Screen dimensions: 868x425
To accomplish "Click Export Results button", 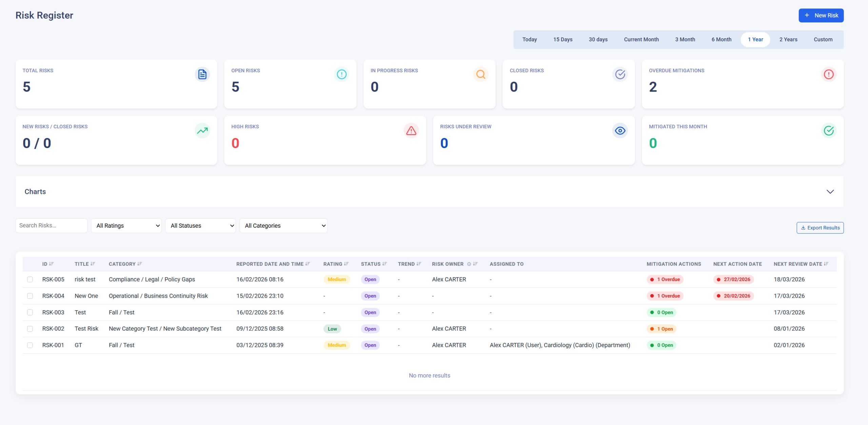I will (820, 228).
